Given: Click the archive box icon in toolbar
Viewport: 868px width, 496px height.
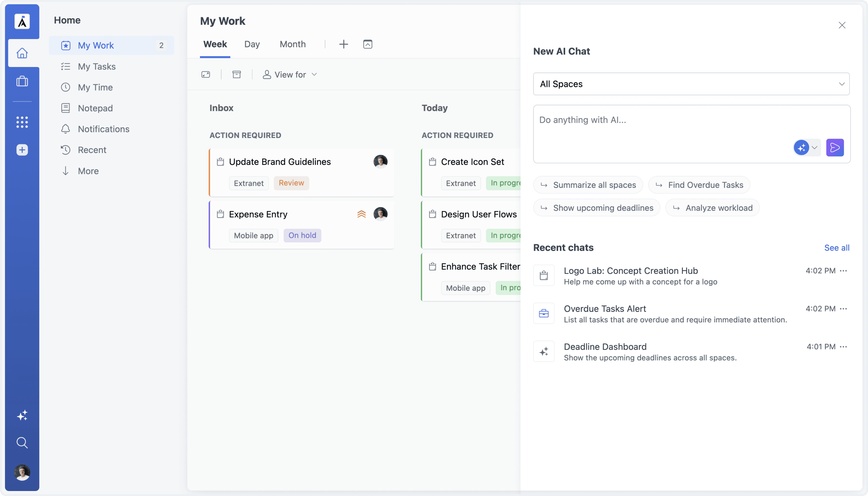Looking at the screenshot, I should pyautogui.click(x=237, y=75).
